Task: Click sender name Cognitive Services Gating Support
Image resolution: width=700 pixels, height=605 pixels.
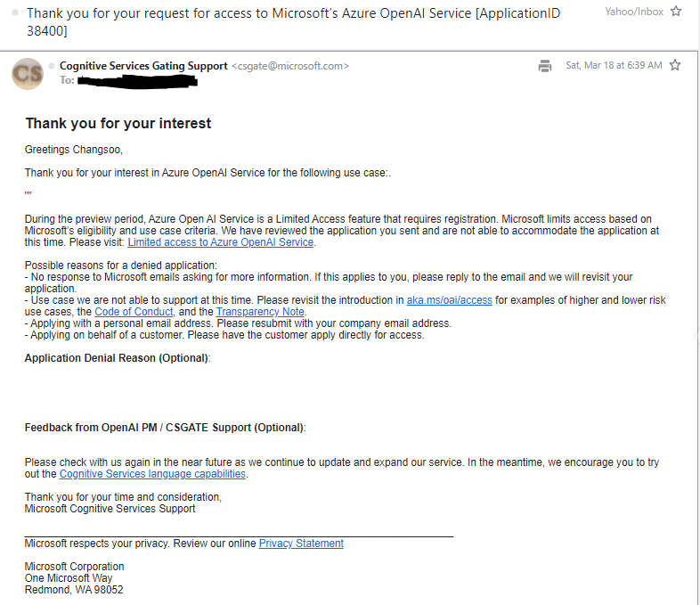Action: pos(143,66)
